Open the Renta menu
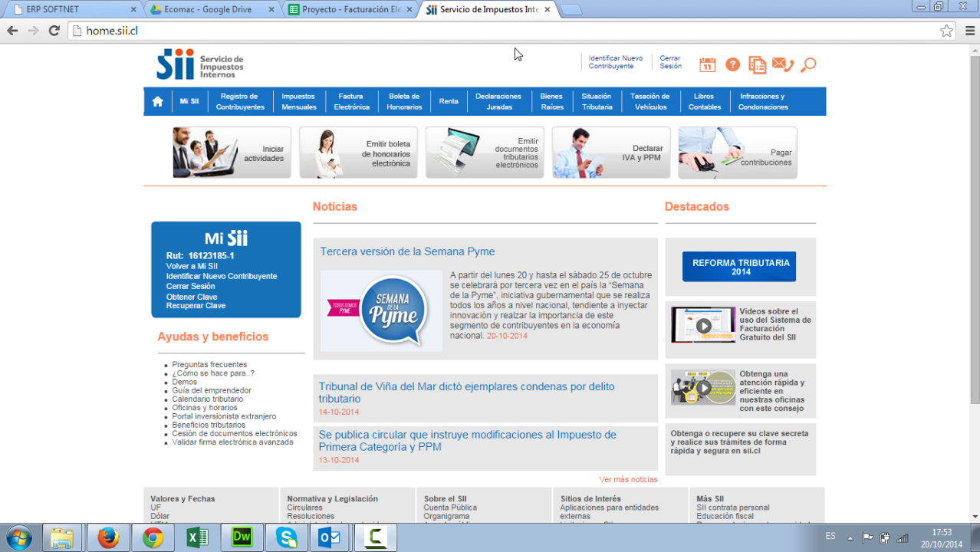Screen dimensions: 980x552 449,101
